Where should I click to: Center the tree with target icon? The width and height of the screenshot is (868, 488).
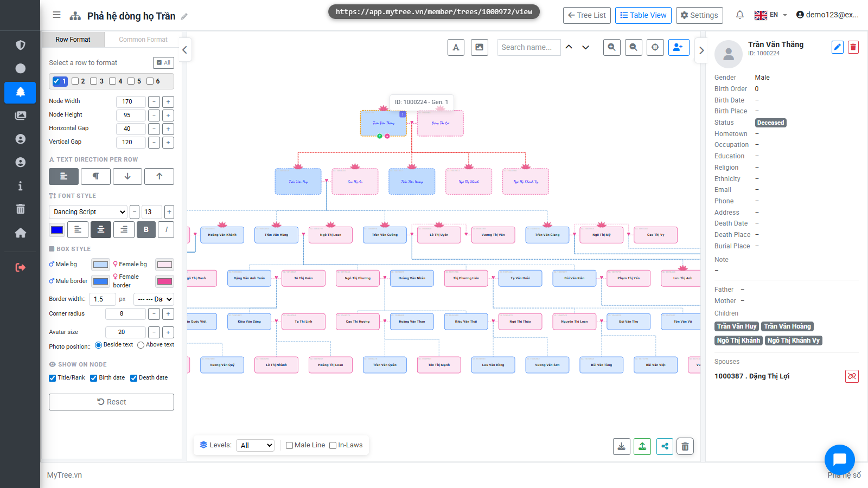(x=655, y=47)
